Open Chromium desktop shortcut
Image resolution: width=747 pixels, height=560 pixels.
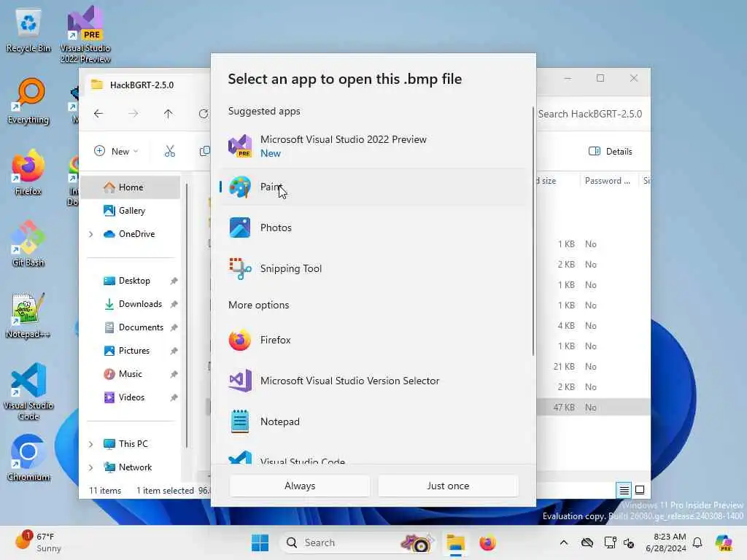click(28, 458)
